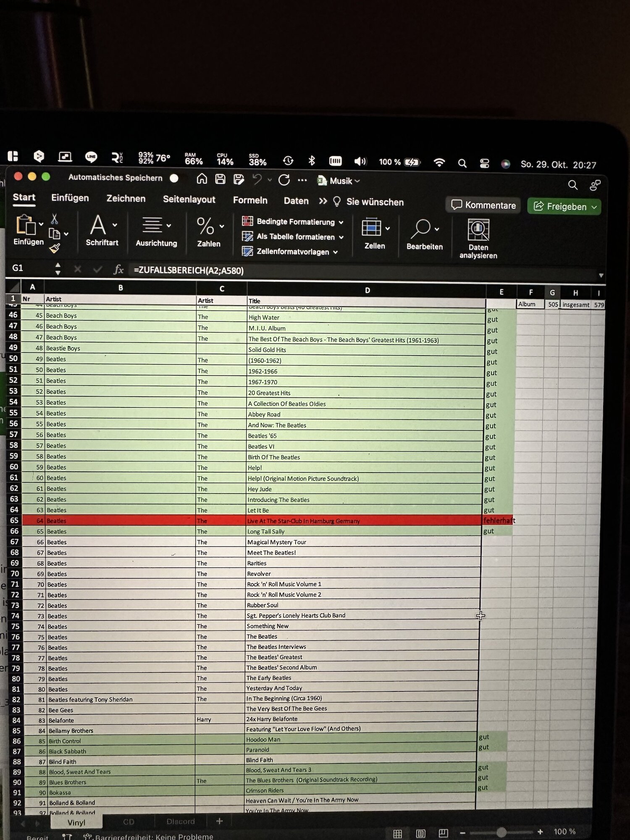Switch to page layout view icon
The image size is (630, 840).
[x=420, y=833]
